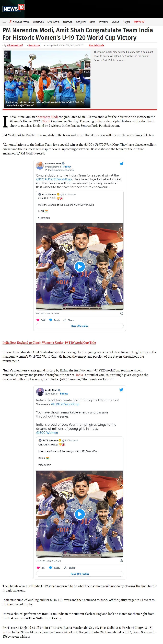Like Amit Shah's tweet with 4K hearts

38,568
